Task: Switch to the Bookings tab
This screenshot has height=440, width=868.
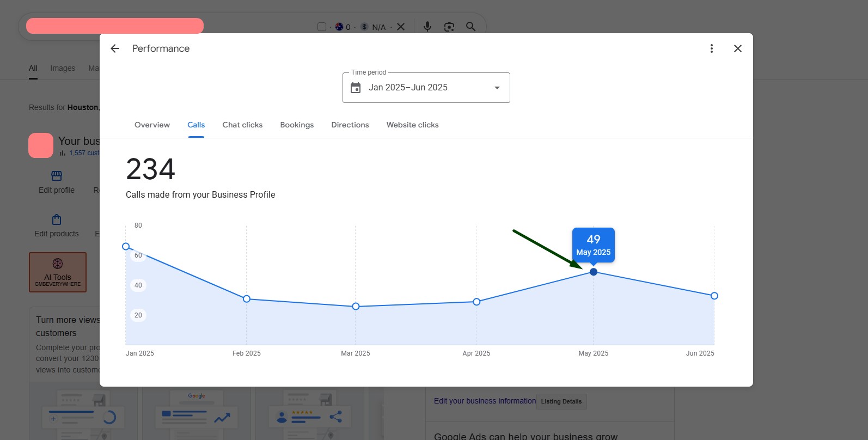Action: [x=297, y=125]
